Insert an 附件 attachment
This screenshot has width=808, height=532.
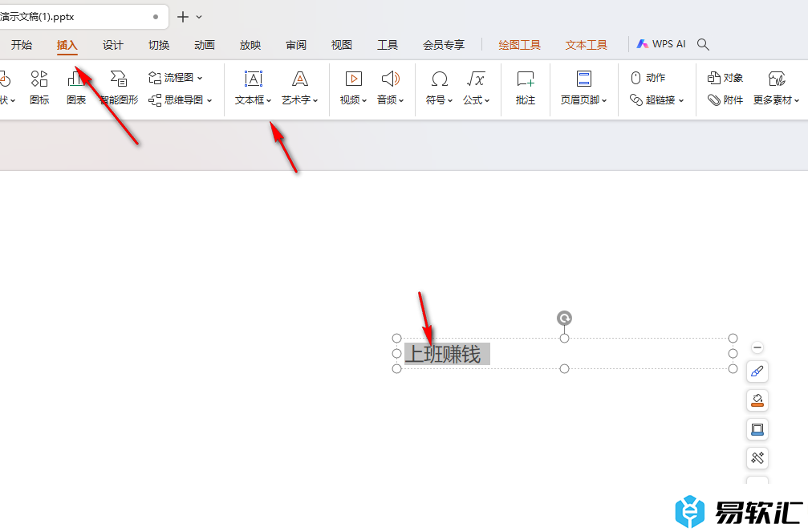[725, 100]
